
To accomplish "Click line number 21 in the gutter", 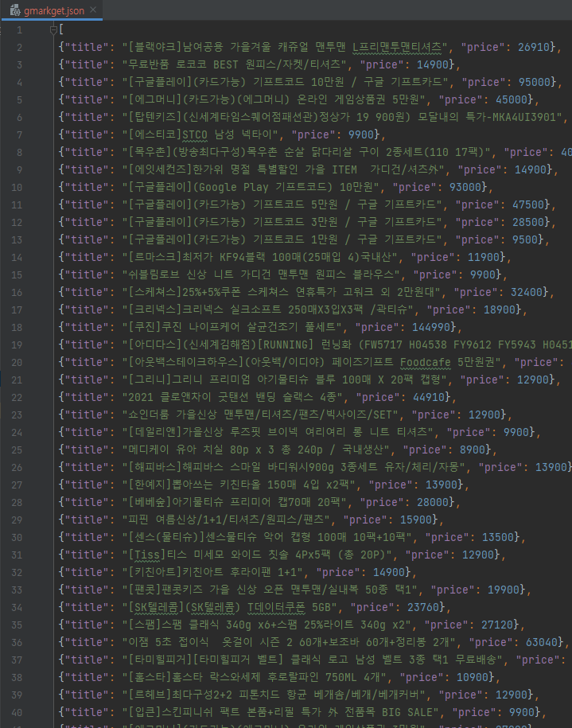I will coord(17,380).
